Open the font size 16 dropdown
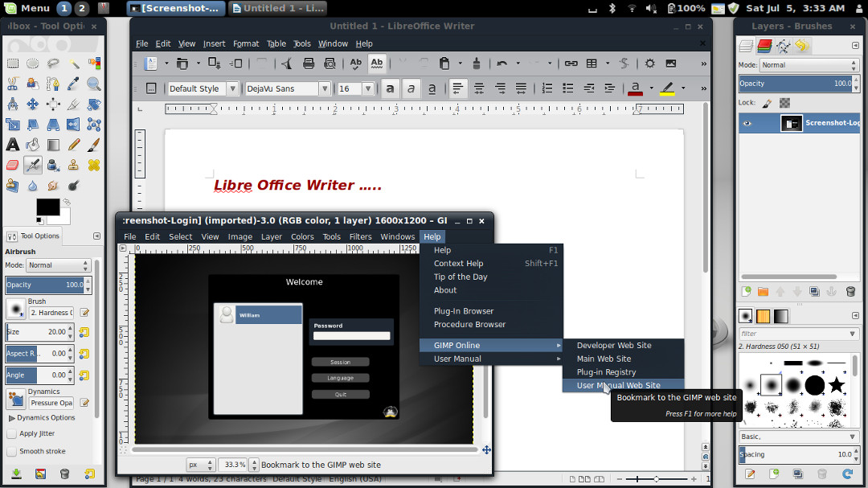Viewport: 868px width, 488px height. [368, 88]
